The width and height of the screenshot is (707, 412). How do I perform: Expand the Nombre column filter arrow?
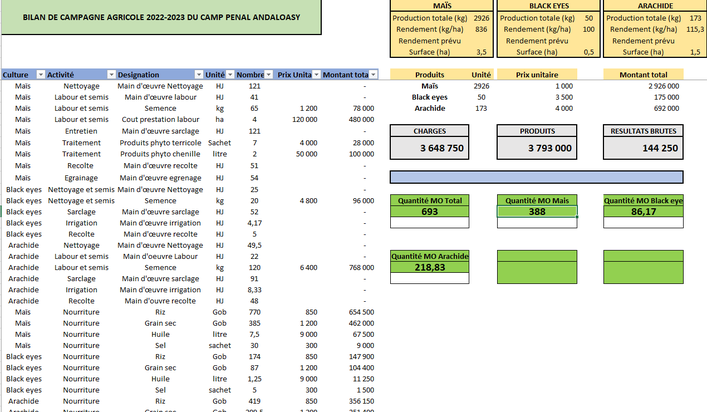[268, 75]
